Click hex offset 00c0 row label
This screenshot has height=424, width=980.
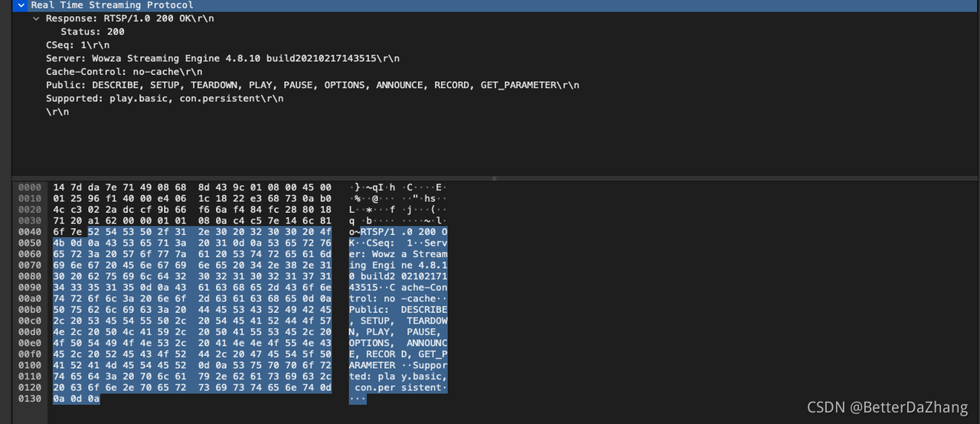[x=29, y=323]
